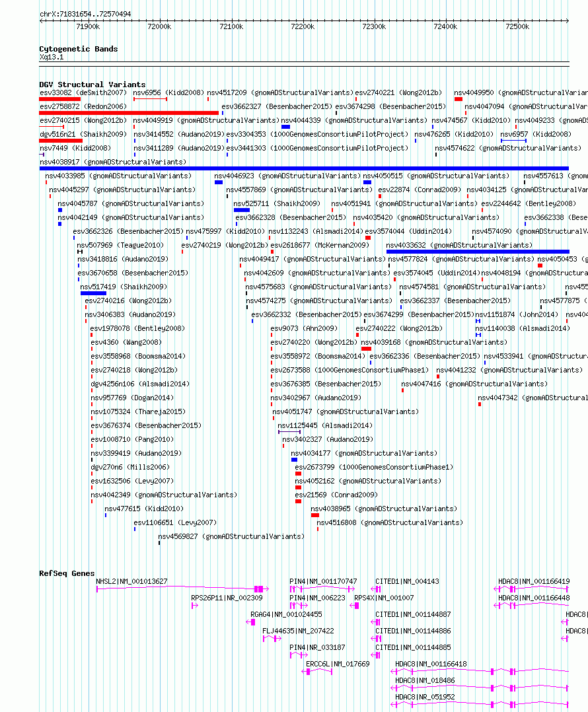Image resolution: width=588 pixels, height=712 pixels.
Task: Click the DGV Structural Variants track title
Action: (92, 85)
